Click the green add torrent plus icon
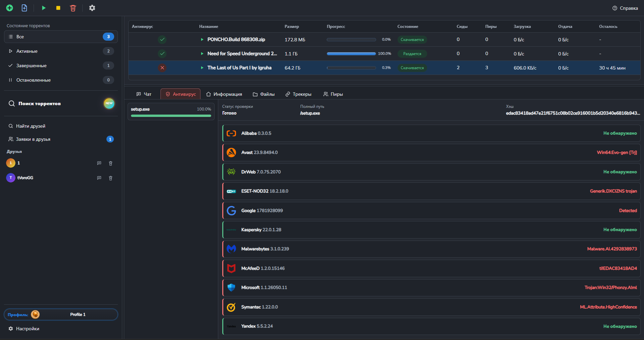This screenshot has width=644, height=340. (10, 8)
